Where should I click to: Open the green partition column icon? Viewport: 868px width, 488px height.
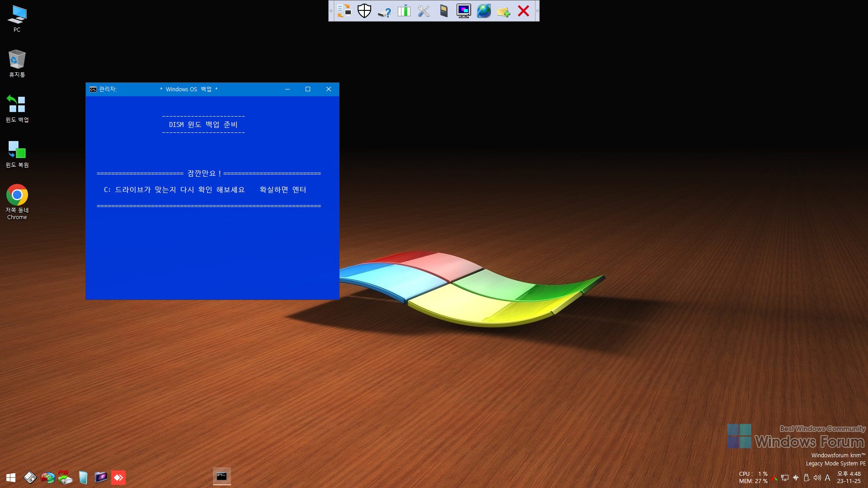[x=404, y=11]
